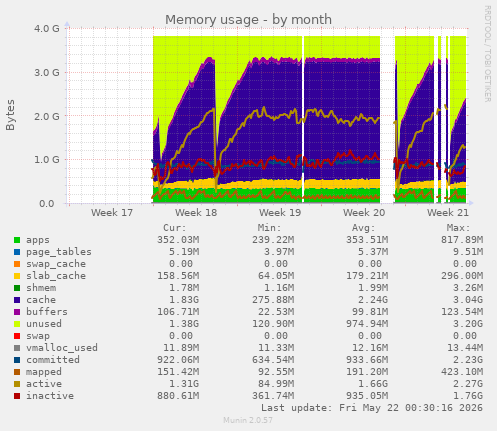
Task: Click the green apps legend swatch
Action: [17, 240]
